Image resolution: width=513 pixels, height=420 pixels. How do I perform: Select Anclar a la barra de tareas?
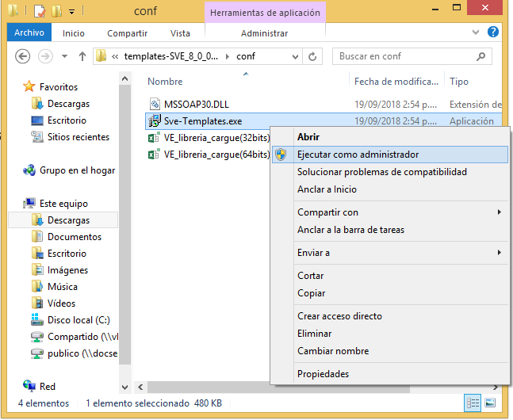tap(390, 230)
